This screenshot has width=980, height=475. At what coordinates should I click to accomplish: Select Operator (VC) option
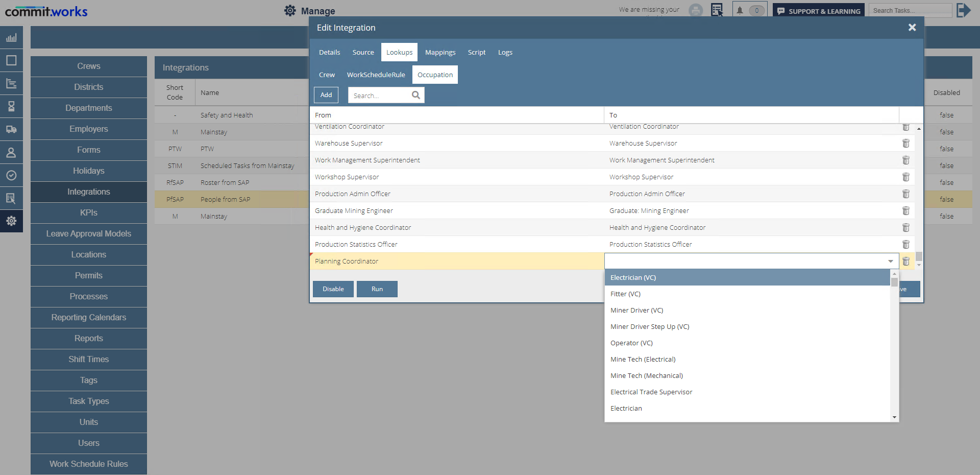point(747,343)
